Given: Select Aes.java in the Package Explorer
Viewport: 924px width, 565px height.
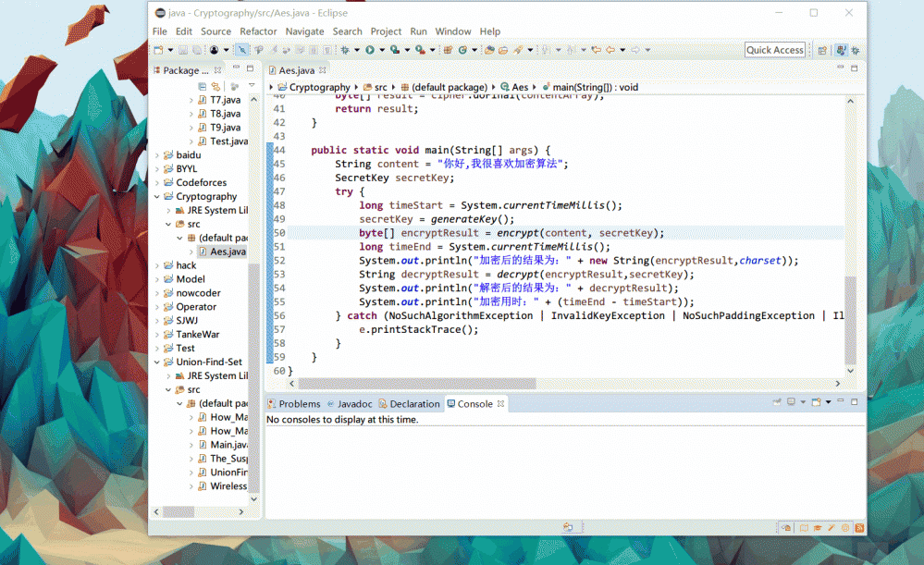Looking at the screenshot, I should 228,252.
